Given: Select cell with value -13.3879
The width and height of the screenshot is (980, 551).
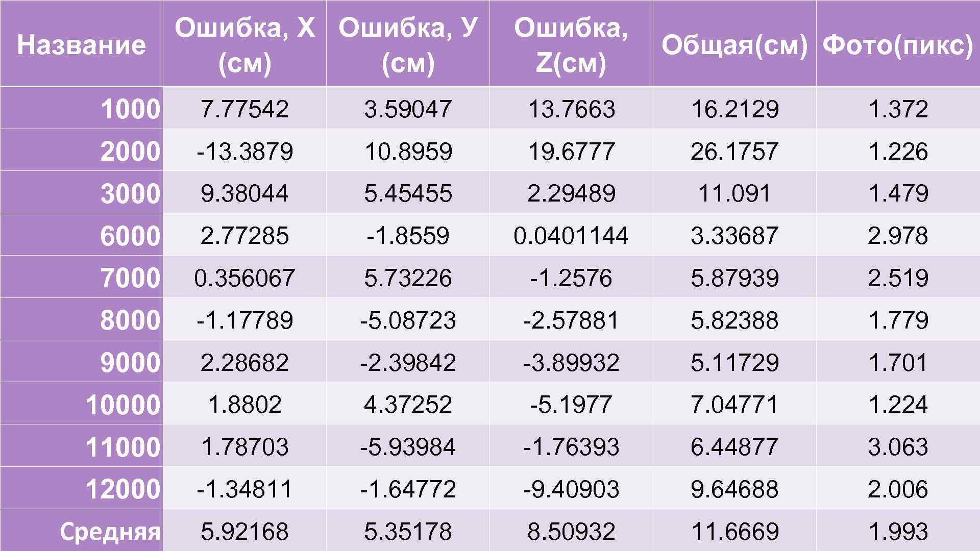Looking at the screenshot, I should point(244,151).
